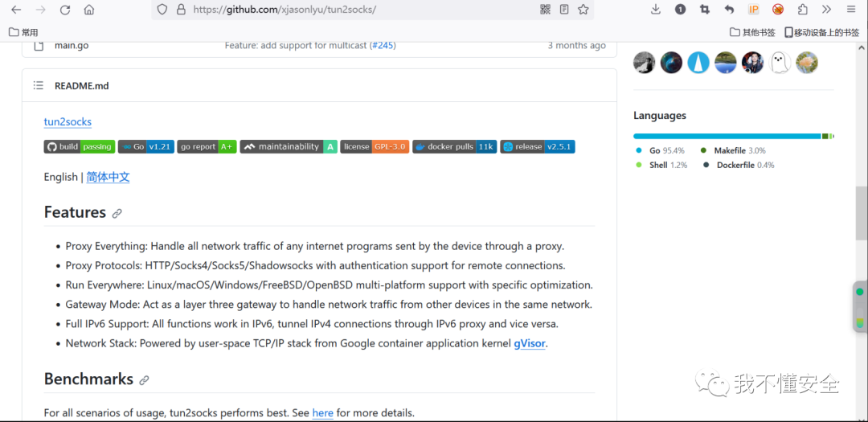Open the blue triangle contributor avatar
The width and height of the screenshot is (868, 422).
pos(698,63)
